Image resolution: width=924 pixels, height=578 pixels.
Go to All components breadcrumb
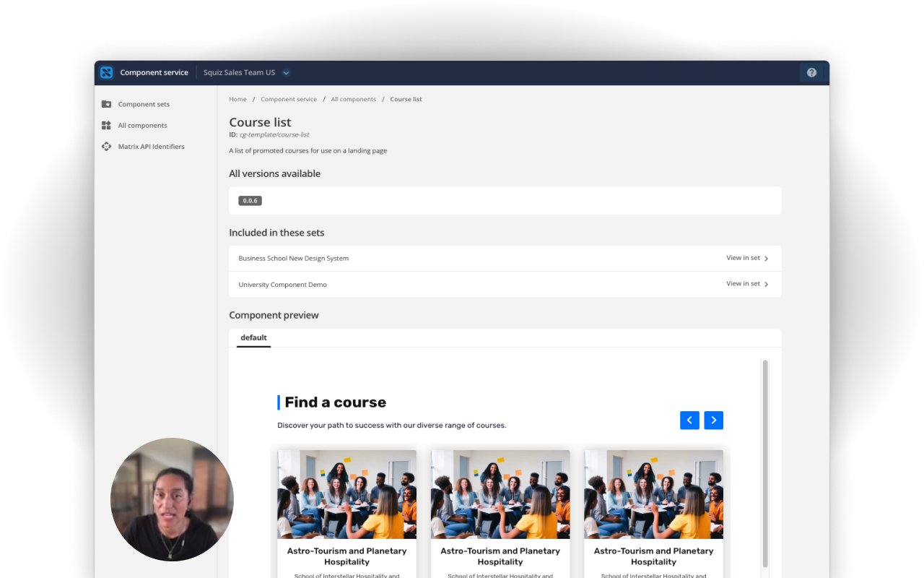(353, 99)
